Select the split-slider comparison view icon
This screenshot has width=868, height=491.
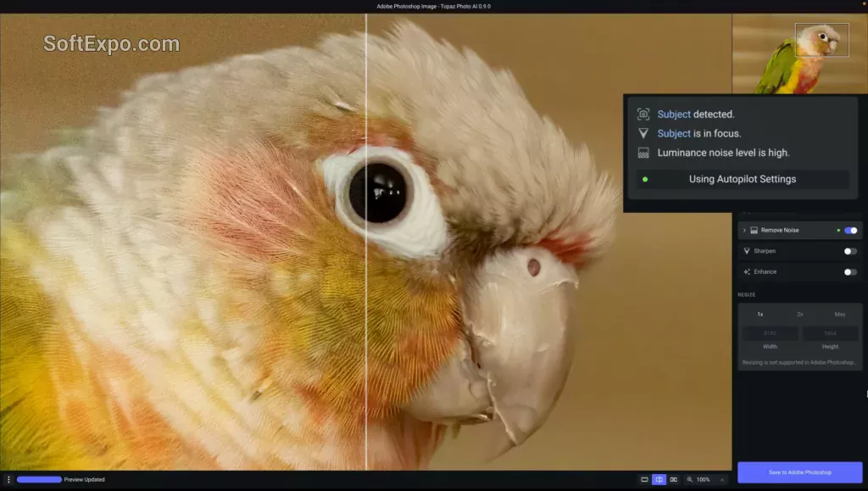[659, 480]
